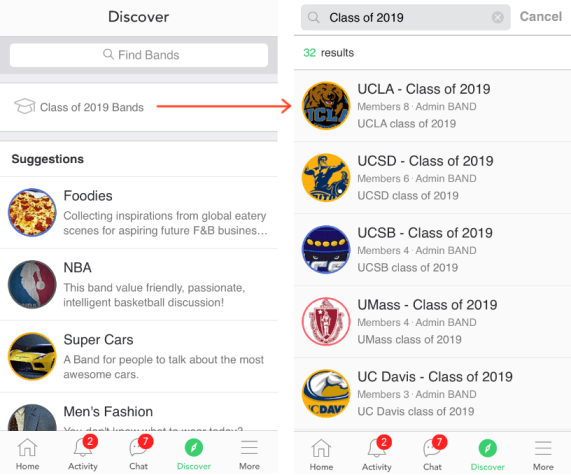Viewport: 571px width, 475px height.
Task: Clear the Class of 2019 search text
Action: click(x=497, y=17)
